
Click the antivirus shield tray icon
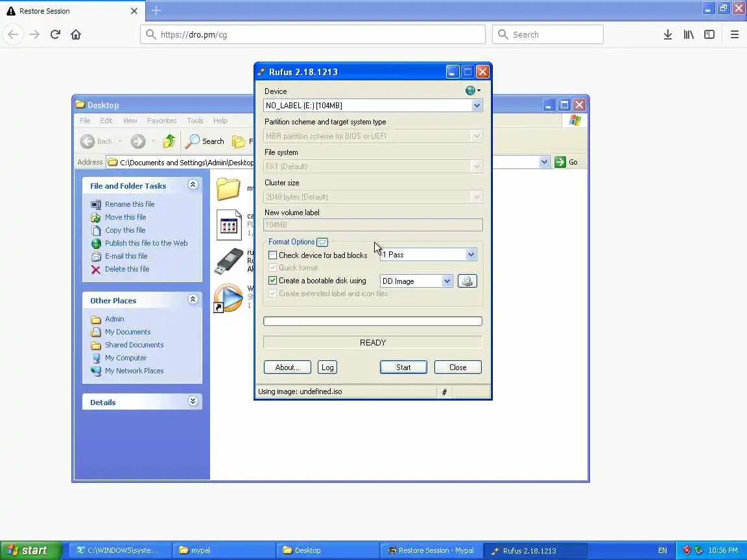click(x=687, y=550)
